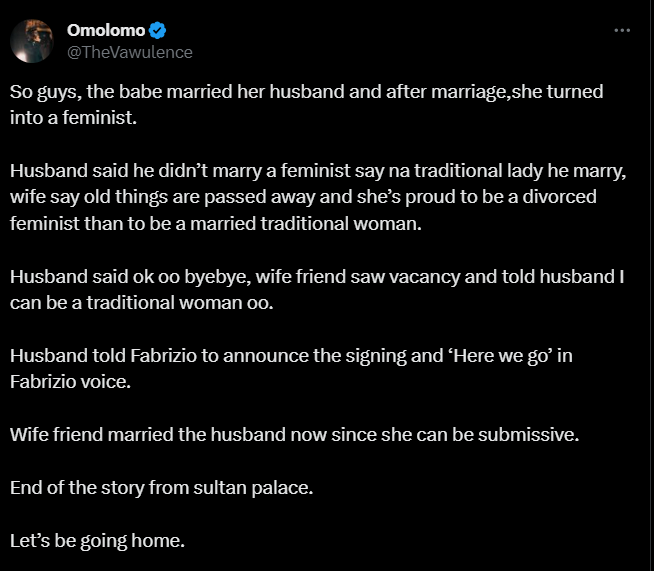This screenshot has height=571, width=654.
Task: Click the line starting "wife say old things"
Action: pyautogui.click(x=303, y=197)
